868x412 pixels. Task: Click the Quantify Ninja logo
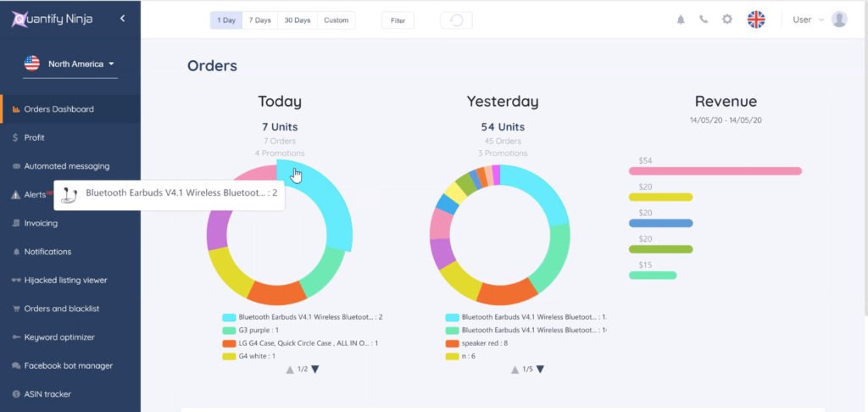(52, 19)
